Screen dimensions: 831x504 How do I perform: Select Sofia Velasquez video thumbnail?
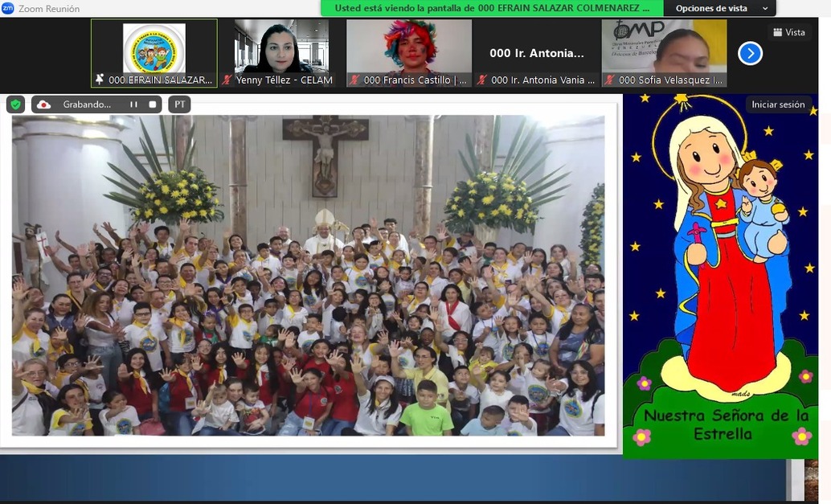[664, 48]
